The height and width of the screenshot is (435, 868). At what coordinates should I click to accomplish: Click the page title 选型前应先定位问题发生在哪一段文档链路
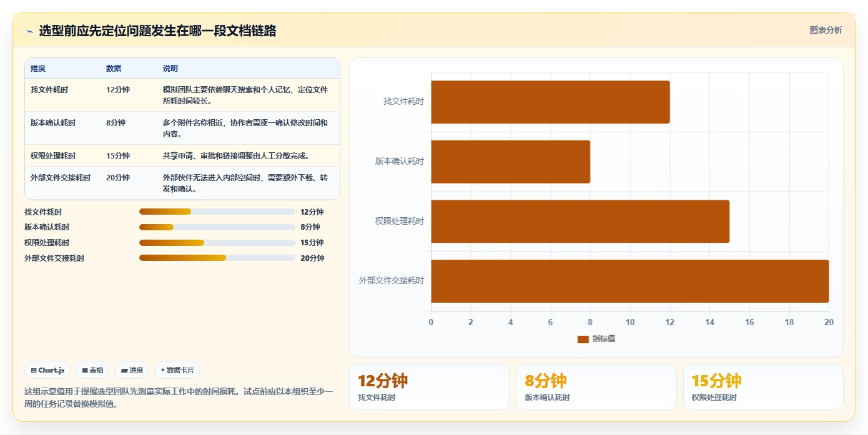pyautogui.click(x=157, y=31)
